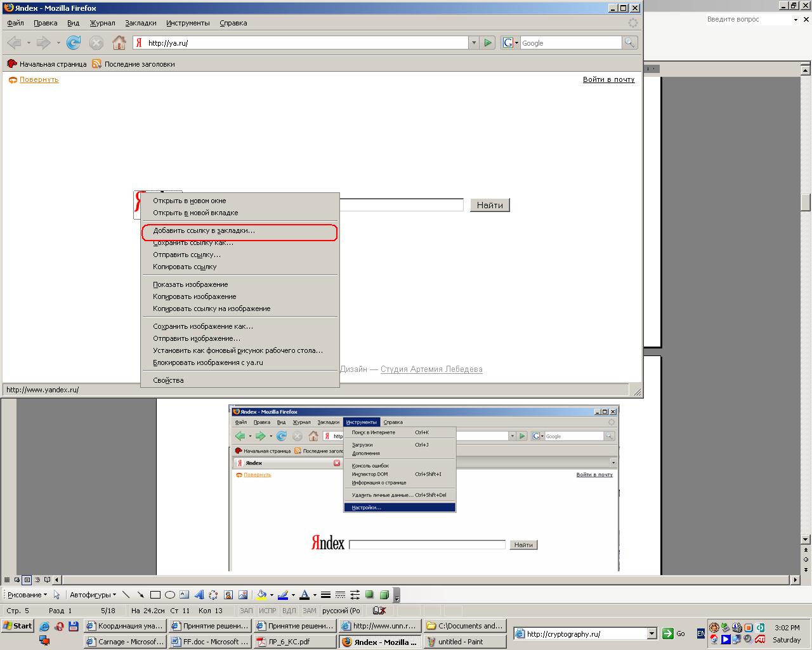Toggle ИСПР track changes indicator

pos(268,611)
